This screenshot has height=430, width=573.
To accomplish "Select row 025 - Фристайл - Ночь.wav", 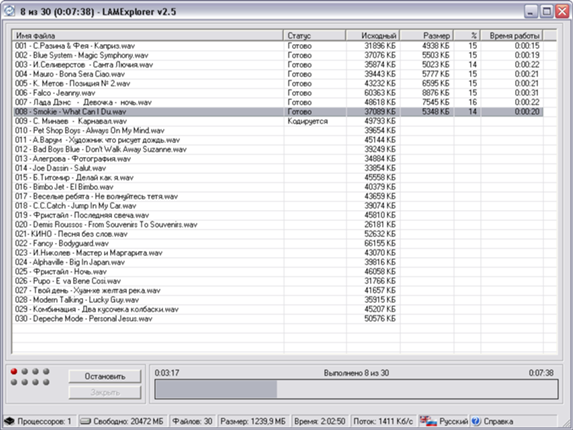I will (278, 271).
